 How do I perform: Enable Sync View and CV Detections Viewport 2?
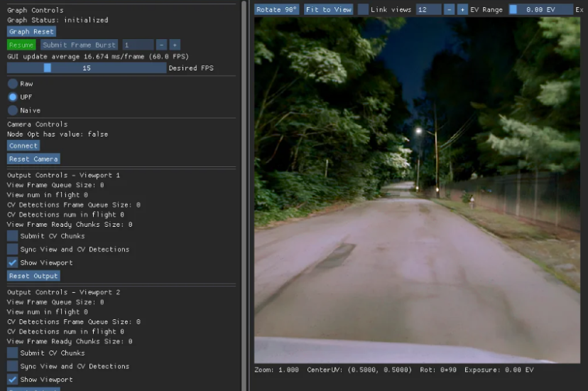[12, 366]
